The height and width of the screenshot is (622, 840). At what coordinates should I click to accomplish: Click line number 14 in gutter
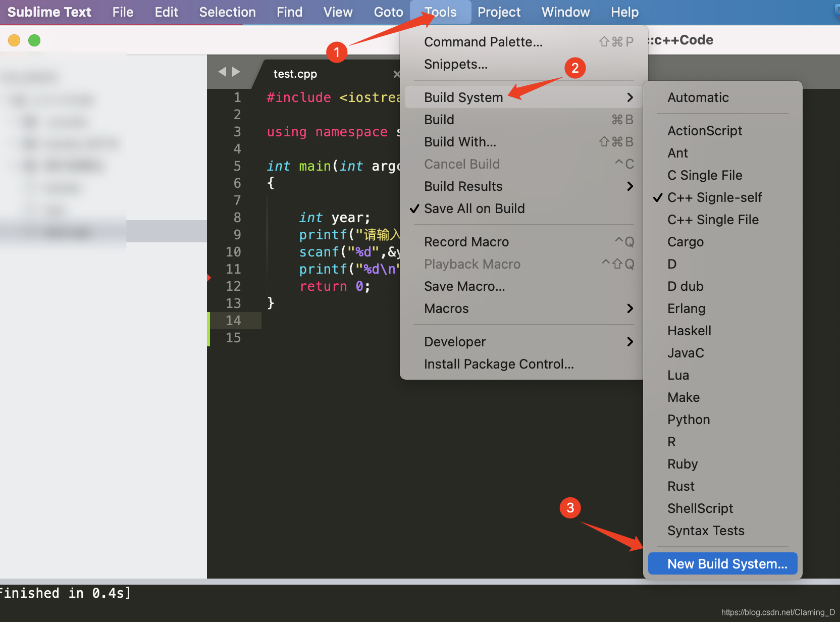pyautogui.click(x=233, y=321)
